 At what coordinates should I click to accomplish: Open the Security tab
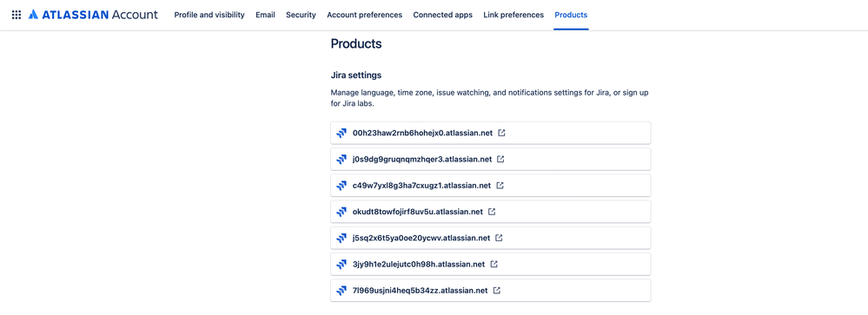301,15
